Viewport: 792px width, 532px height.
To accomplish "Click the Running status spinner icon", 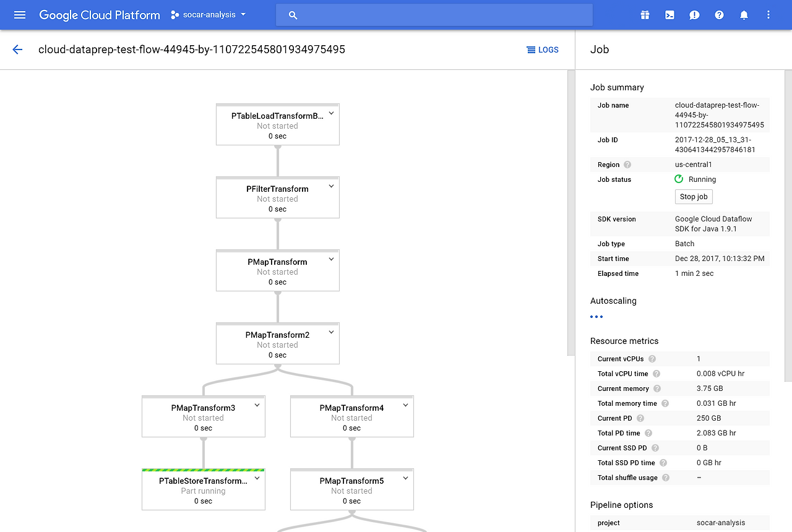I will (679, 179).
